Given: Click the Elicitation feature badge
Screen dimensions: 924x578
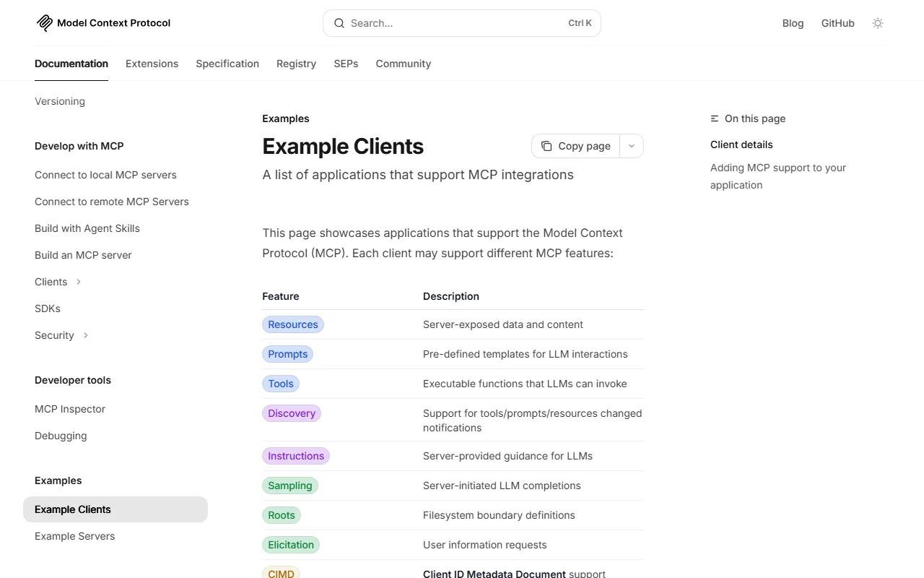Looking at the screenshot, I should (x=291, y=545).
